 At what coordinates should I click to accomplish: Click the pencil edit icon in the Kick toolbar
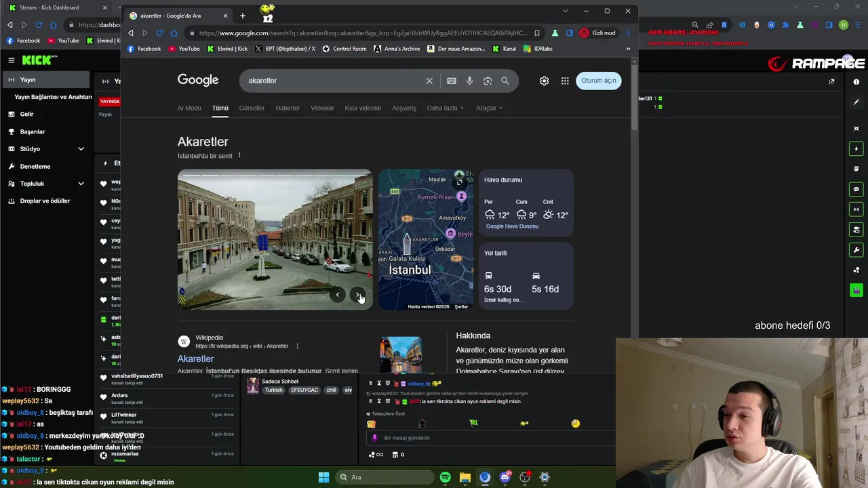click(856, 102)
